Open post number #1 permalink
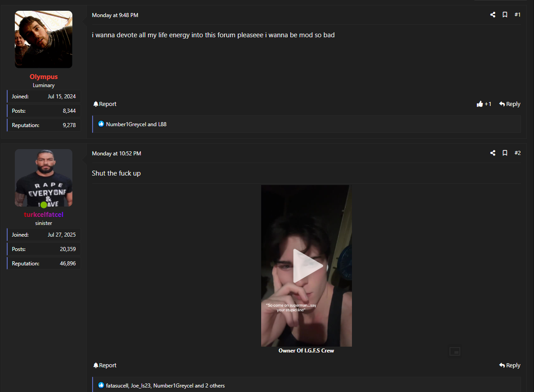 517,15
